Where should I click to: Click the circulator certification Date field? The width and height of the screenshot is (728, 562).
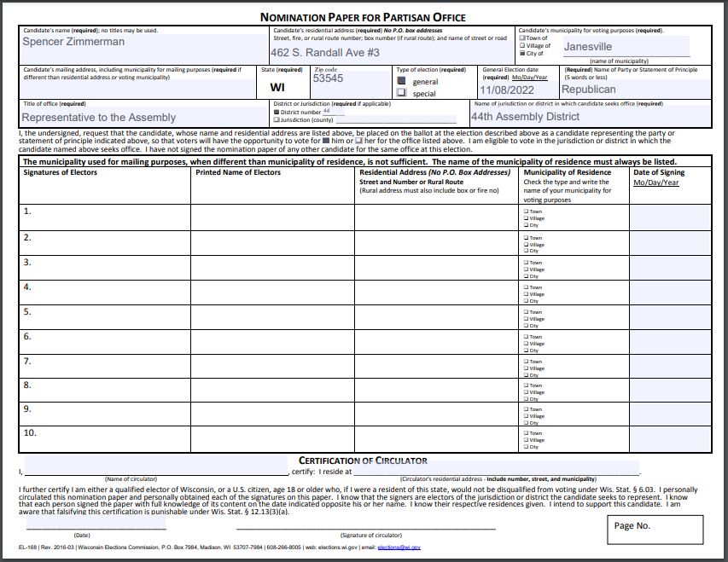tap(96, 522)
